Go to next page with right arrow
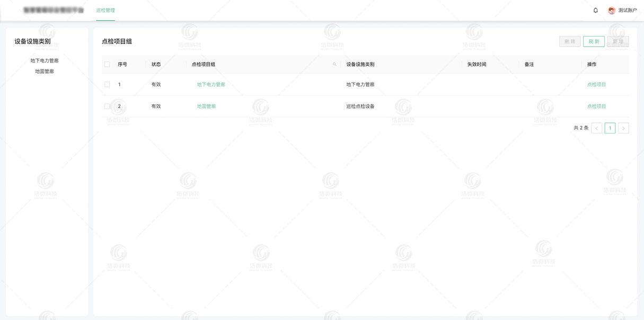 624,128
